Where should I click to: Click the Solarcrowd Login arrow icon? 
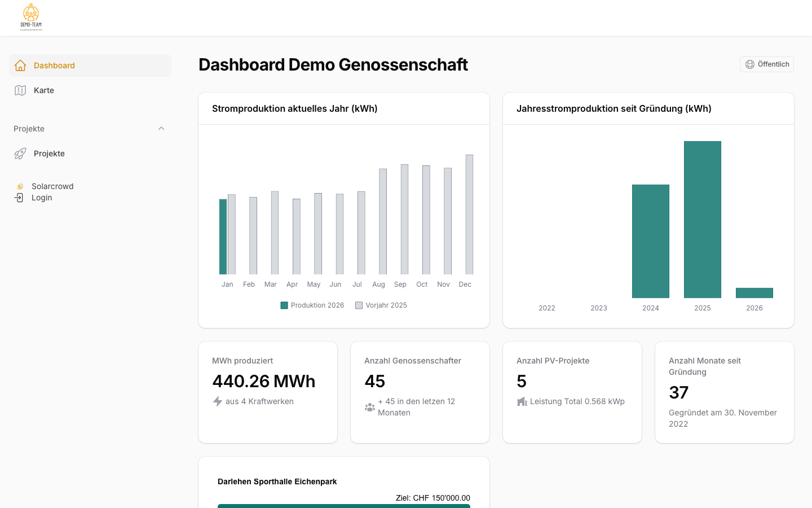coord(20,198)
